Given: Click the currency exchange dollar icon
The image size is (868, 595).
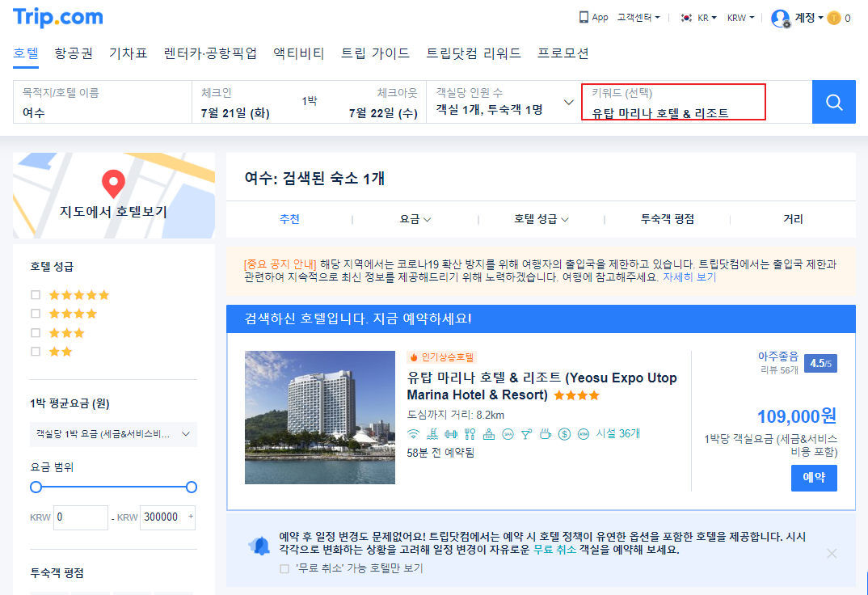Looking at the screenshot, I should click(x=564, y=434).
